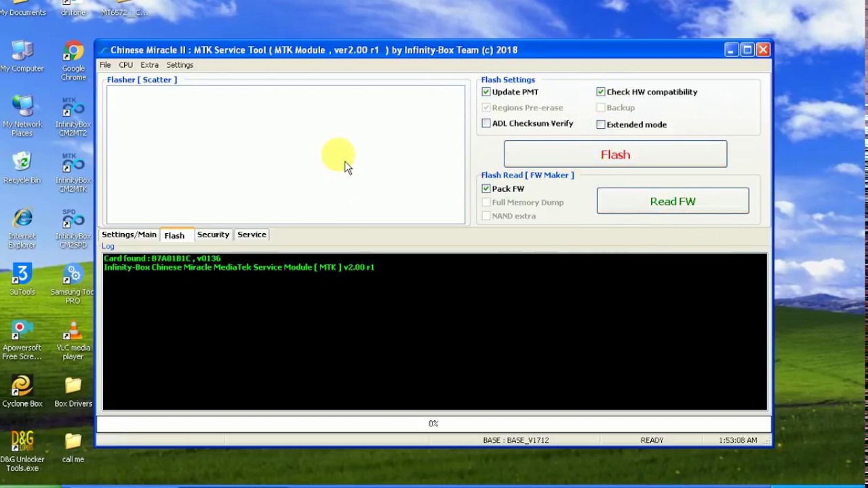The height and width of the screenshot is (488, 868).
Task: Launch Samsung Tool PRO shortcut
Action: point(73,284)
